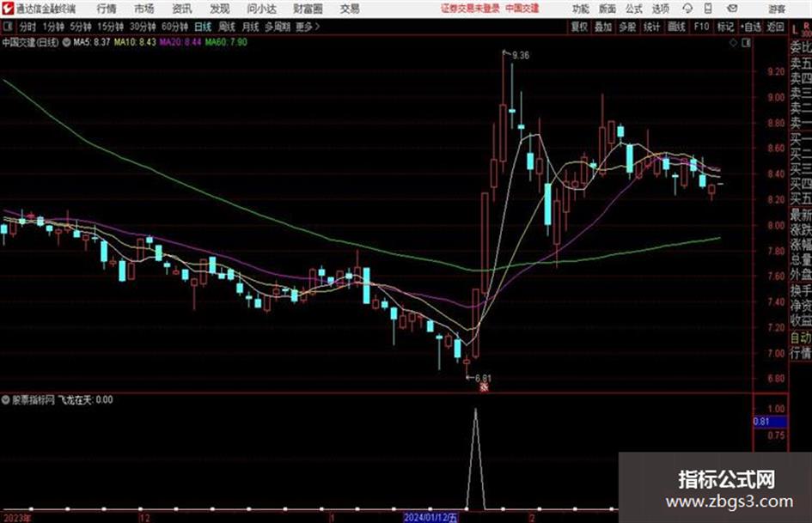Select the 多周期 multi-period tab
The height and width of the screenshot is (523, 812).
click(278, 27)
